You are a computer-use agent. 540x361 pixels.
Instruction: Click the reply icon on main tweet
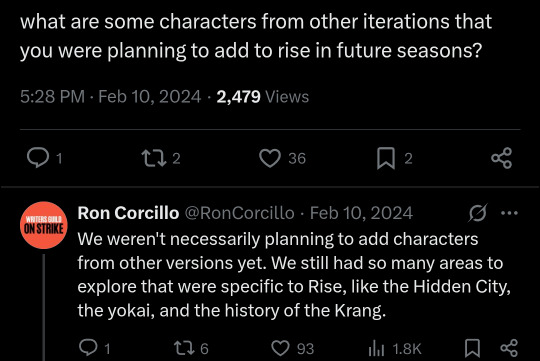[x=38, y=158]
